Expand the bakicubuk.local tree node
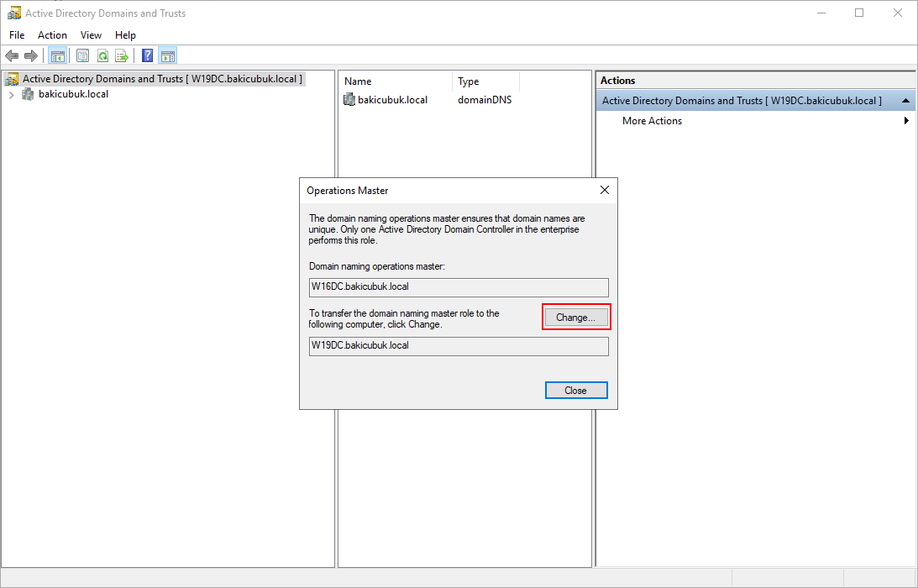This screenshot has width=918, height=588. click(x=11, y=94)
